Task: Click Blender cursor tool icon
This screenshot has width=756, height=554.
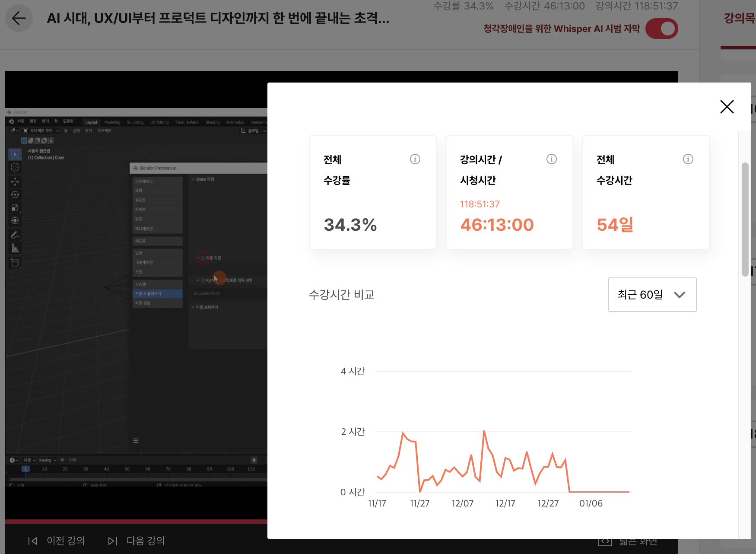Action: (15, 167)
